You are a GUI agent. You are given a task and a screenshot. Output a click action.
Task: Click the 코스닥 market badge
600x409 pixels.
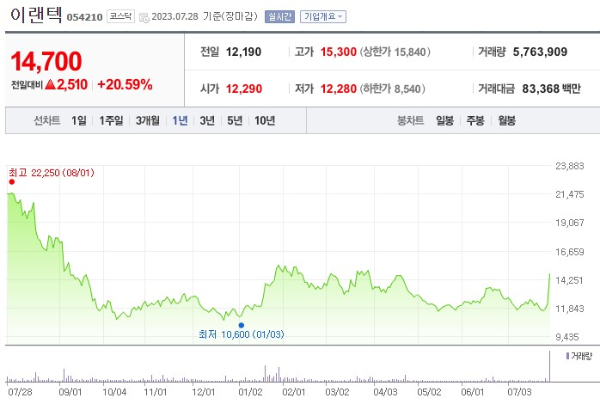coord(121,16)
